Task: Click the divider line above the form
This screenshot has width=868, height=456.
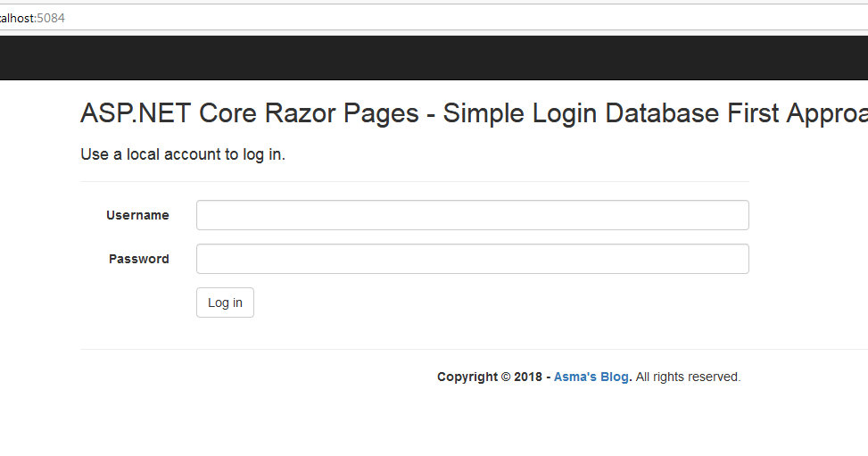Action: point(415,181)
